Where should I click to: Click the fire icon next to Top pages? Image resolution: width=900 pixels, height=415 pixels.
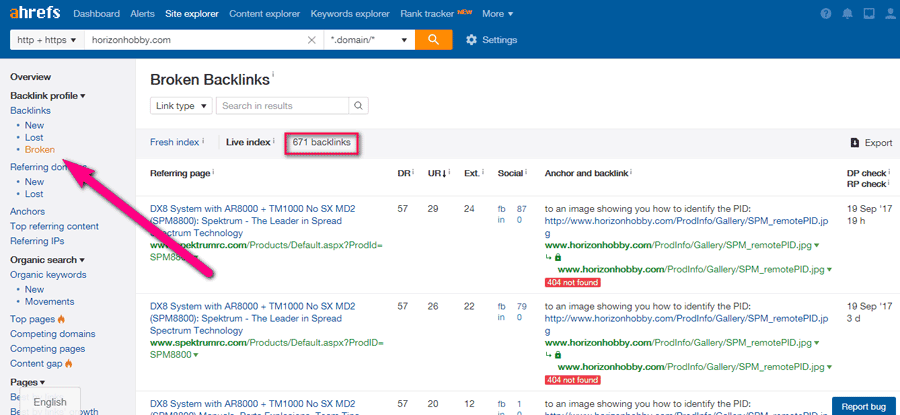coord(61,319)
